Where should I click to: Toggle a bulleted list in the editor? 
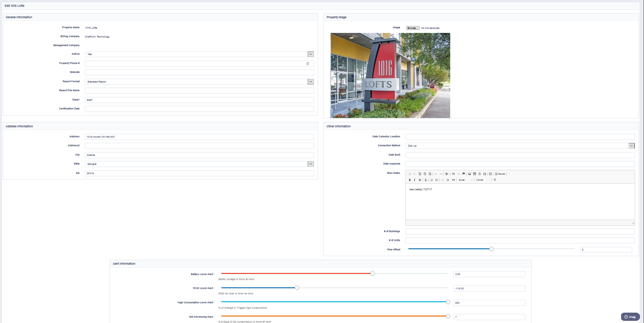(x=437, y=180)
